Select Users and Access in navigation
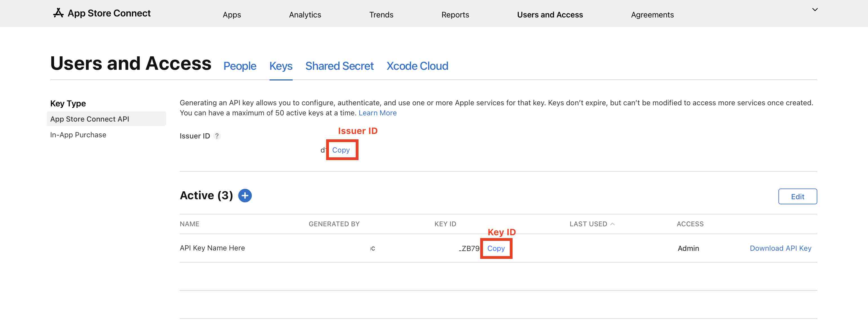This screenshot has height=336, width=868. pyautogui.click(x=550, y=15)
